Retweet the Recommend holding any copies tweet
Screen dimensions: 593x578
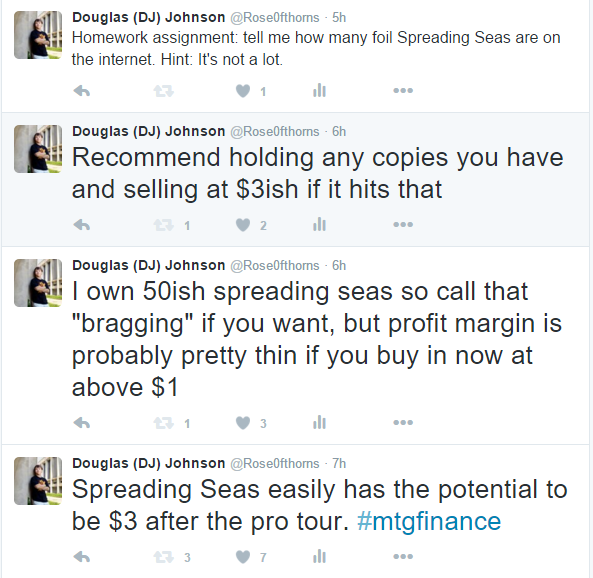coord(163,225)
